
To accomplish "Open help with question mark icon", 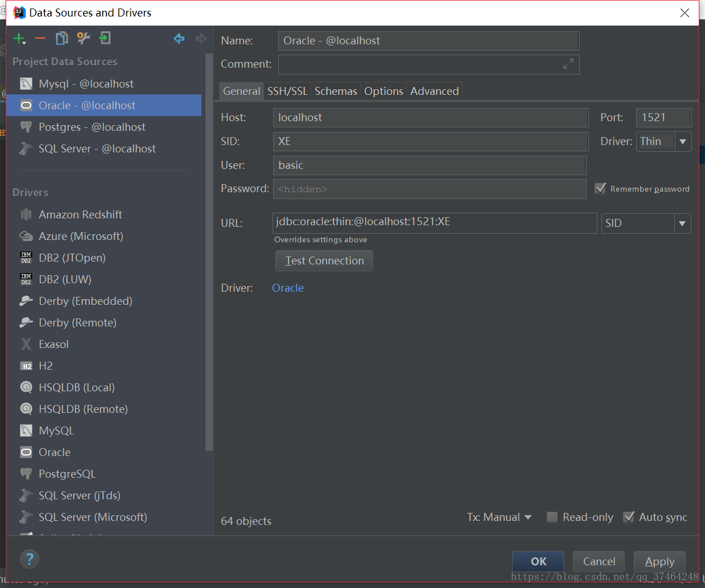I will coord(30,559).
